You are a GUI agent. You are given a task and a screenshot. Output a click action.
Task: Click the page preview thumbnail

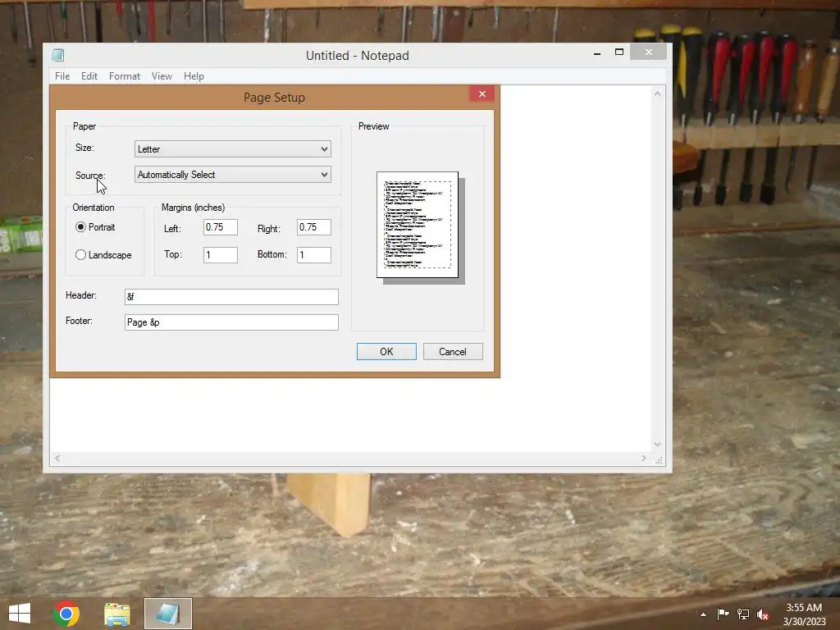418,225
